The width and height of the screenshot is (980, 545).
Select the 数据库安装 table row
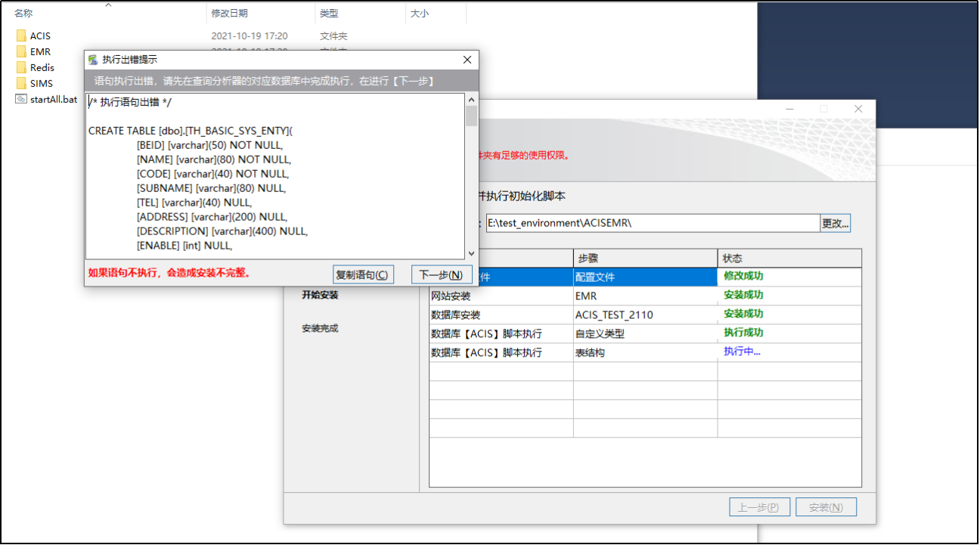(x=645, y=314)
